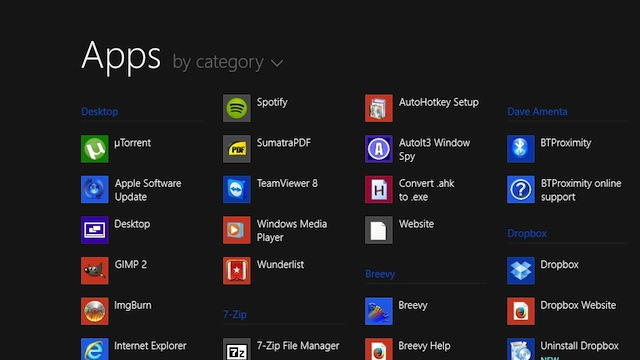
Task: Select the 7-Zip group header
Action: 235,314
